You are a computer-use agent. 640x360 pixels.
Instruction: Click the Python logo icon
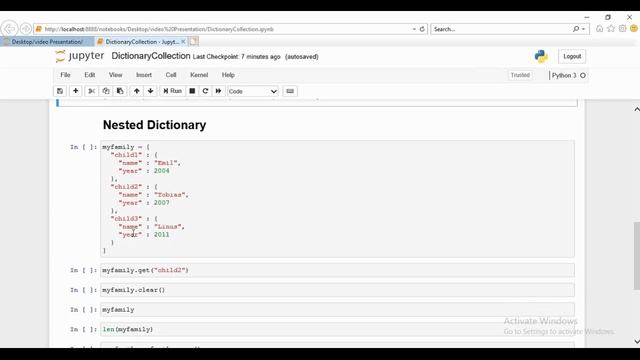point(541,56)
